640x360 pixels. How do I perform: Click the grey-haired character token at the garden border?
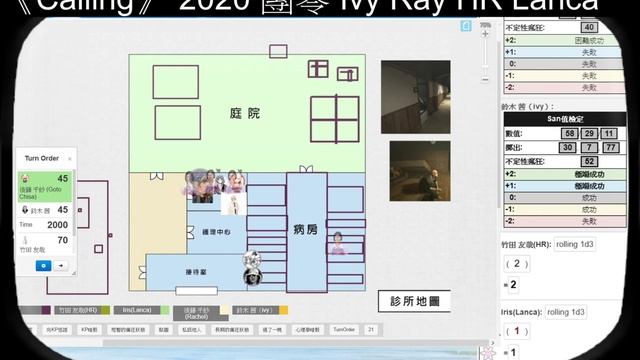(x=201, y=187)
